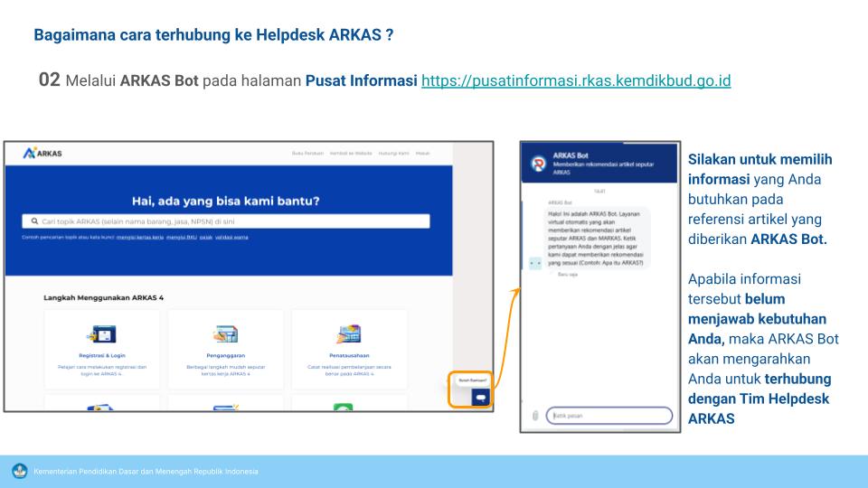Click the Penatausahaan card icon

pos(349,334)
